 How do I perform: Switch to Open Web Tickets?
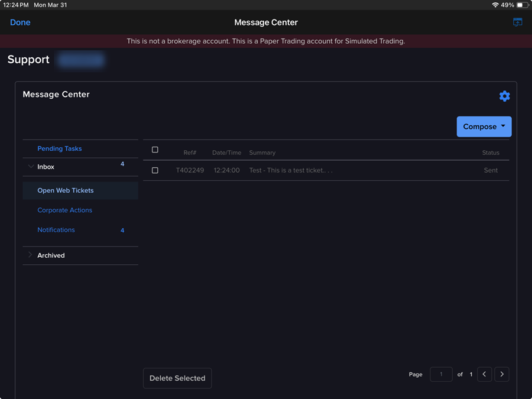coord(66,190)
